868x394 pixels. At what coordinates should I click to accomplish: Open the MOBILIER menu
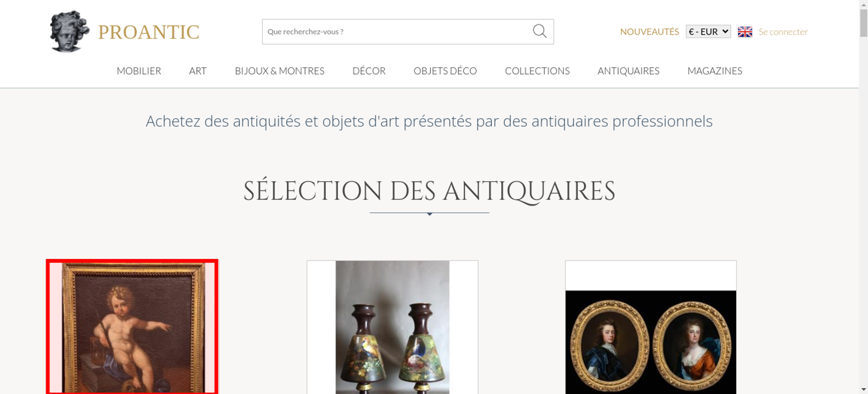click(x=139, y=71)
